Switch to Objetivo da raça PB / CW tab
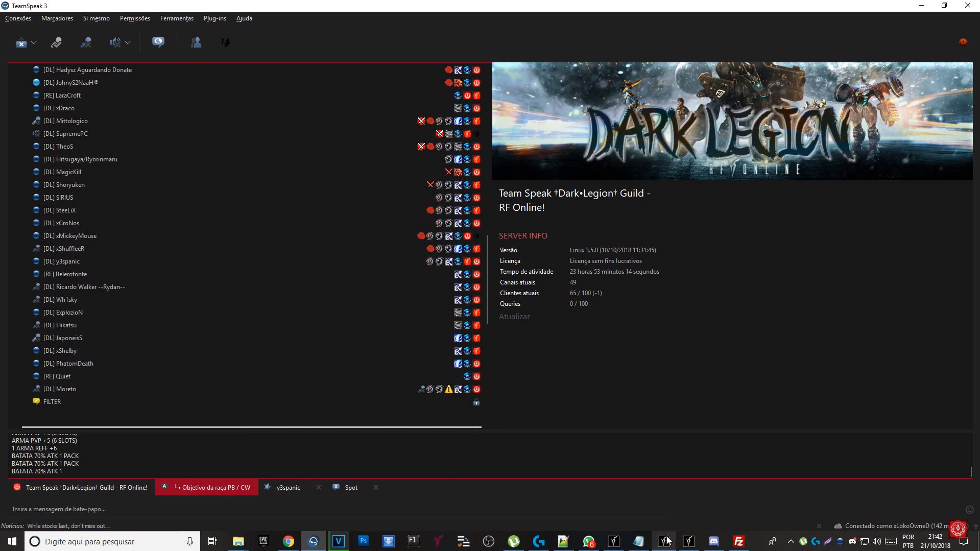Screen dimensions: 980x551 207,488
